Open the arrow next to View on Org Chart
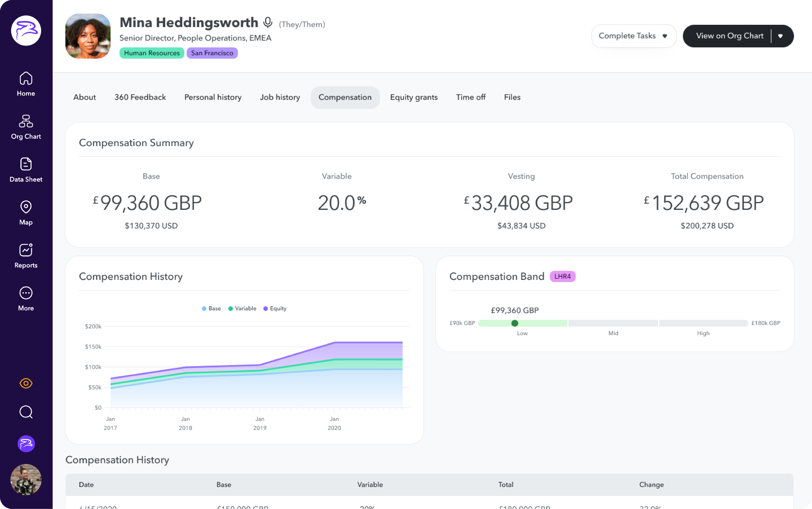Screen dimensions: 812x509 pos(780,36)
